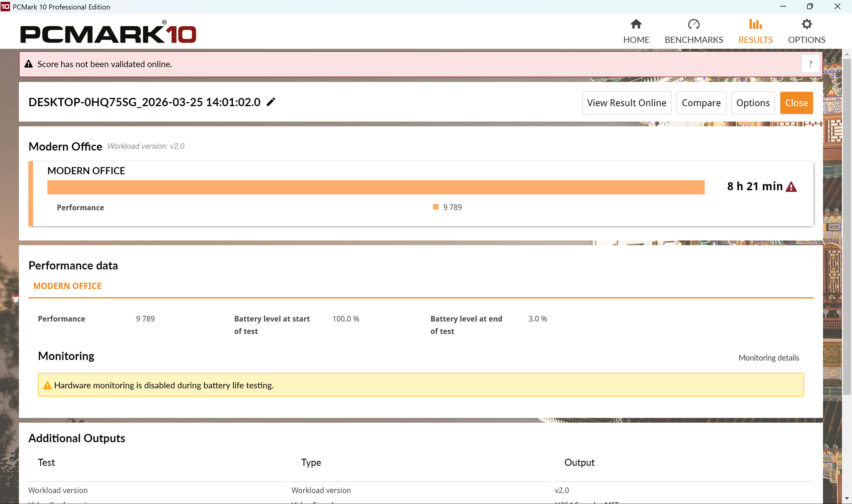Click the warning icon in score validation banner

coord(28,64)
